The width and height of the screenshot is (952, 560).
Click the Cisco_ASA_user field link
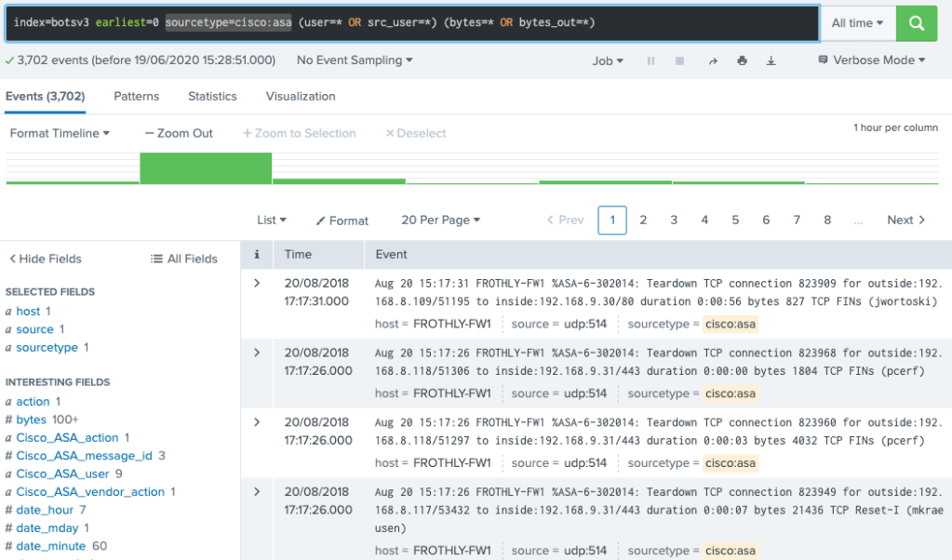(62, 473)
